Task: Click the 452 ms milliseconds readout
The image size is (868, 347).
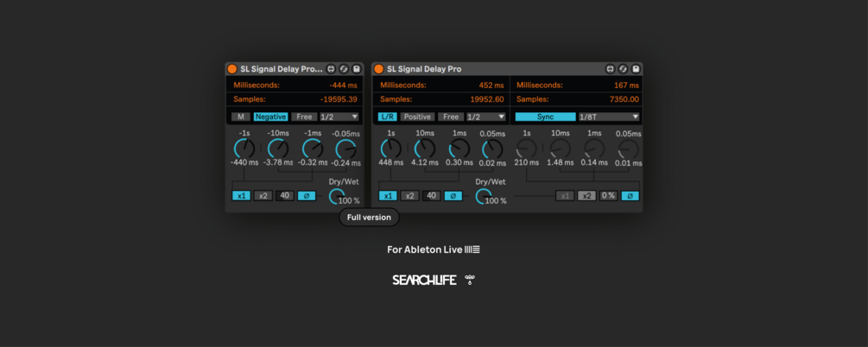Action: point(491,85)
